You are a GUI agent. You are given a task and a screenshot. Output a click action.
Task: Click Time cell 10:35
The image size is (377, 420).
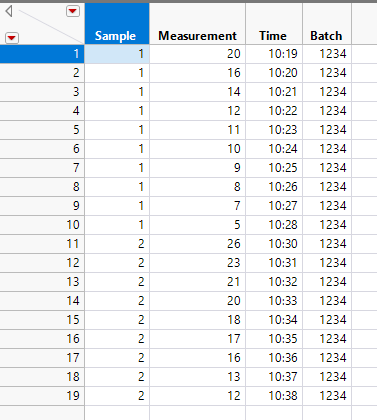[274, 339]
